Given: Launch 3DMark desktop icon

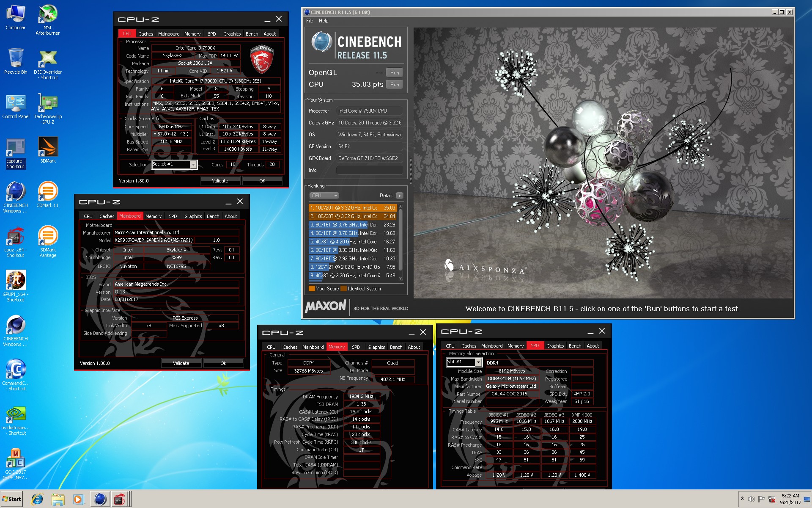Looking at the screenshot, I should coord(48,150).
